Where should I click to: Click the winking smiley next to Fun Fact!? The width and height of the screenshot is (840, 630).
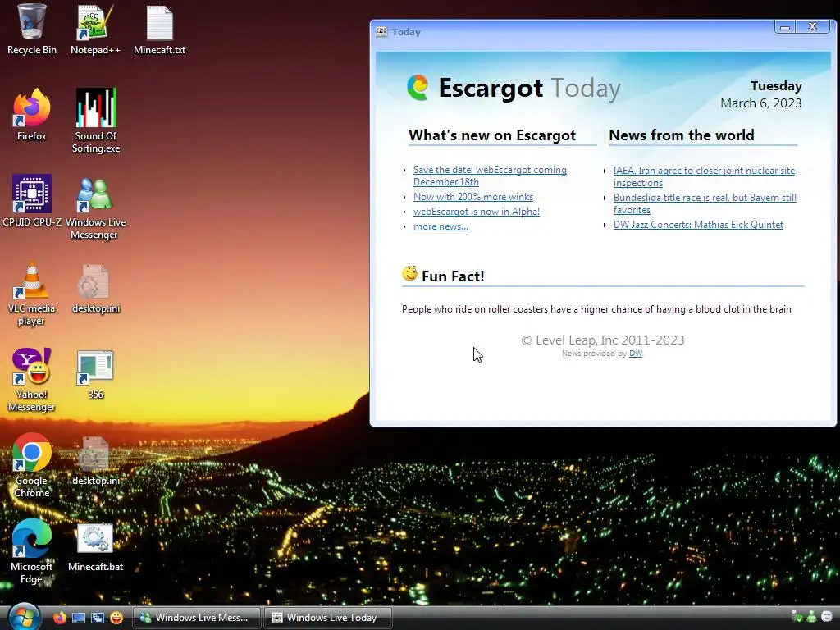410,274
